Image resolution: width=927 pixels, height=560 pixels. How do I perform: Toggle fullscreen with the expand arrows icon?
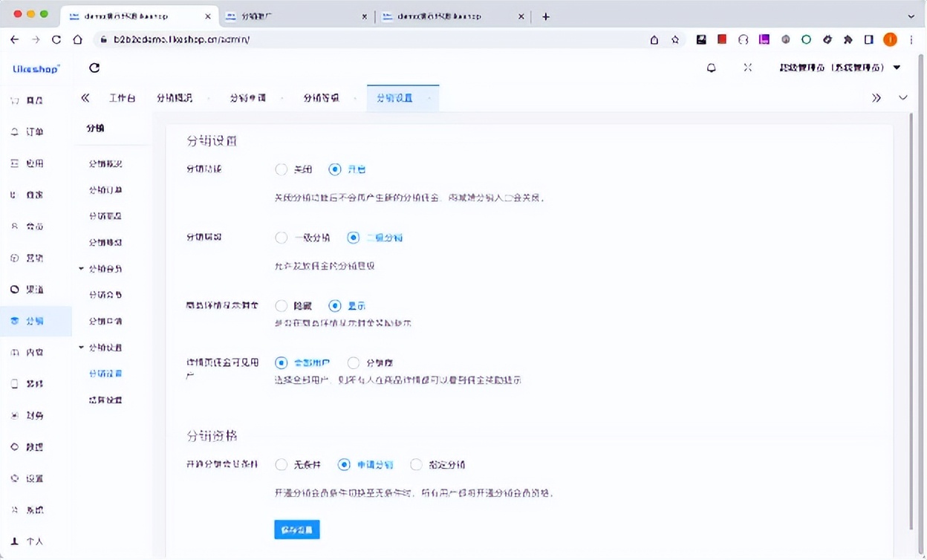pyautogui.click(x=747, y=68)
